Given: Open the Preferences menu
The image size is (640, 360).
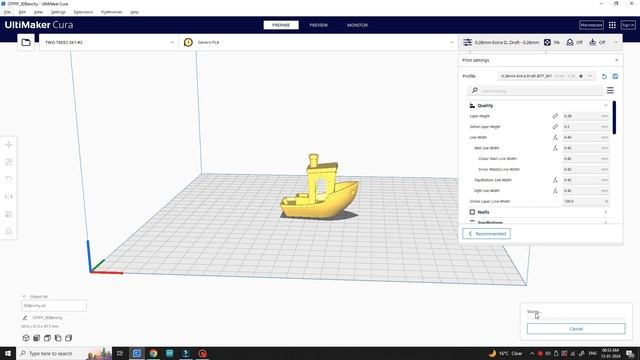Looking at the screenshot, I should (111, 12).
